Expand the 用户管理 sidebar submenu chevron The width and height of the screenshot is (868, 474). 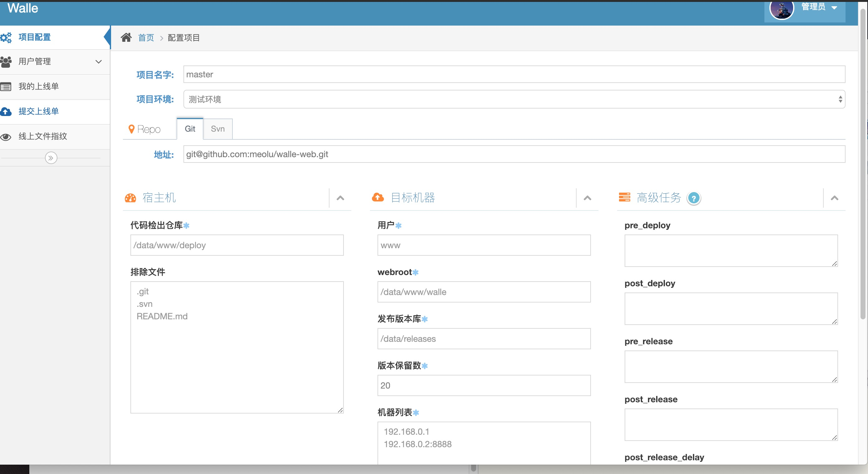click(x=98, y=62)
